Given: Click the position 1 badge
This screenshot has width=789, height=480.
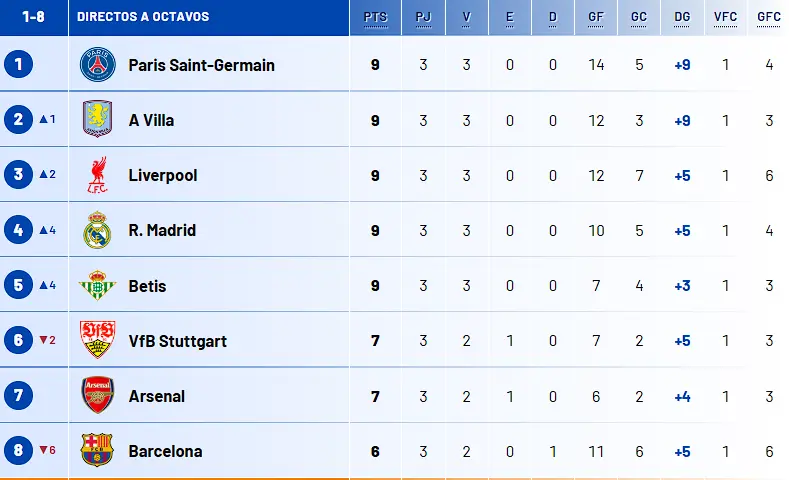Looking at the screenshot, I should tap(18, 64).
